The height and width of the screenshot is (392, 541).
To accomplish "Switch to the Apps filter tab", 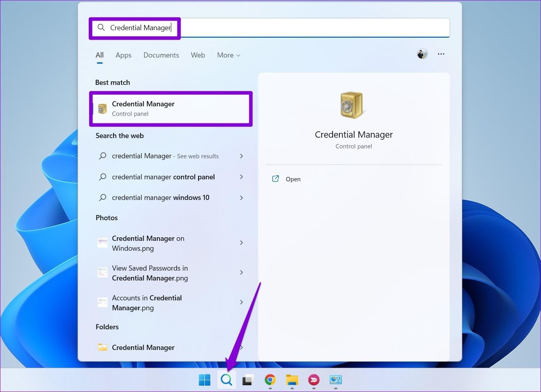I will pyautogui.click(x=123, y=55).
